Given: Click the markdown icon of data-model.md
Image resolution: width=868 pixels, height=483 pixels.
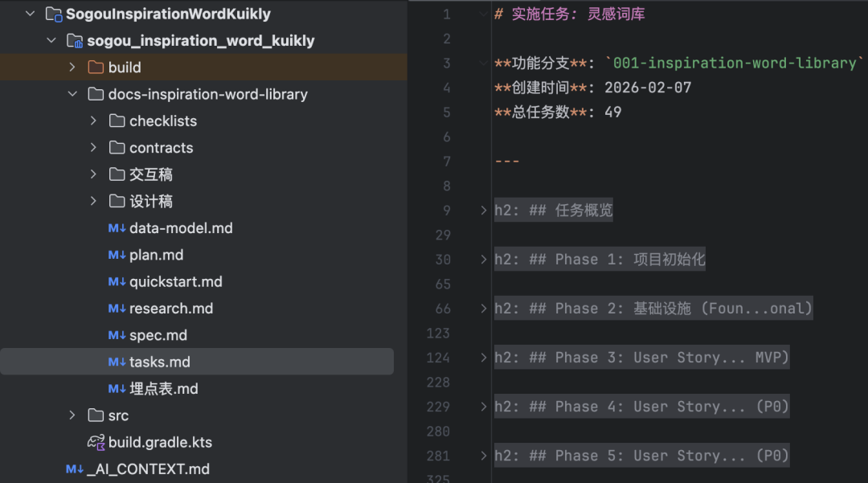Looking at the screenshot, I should pos(117,228).
